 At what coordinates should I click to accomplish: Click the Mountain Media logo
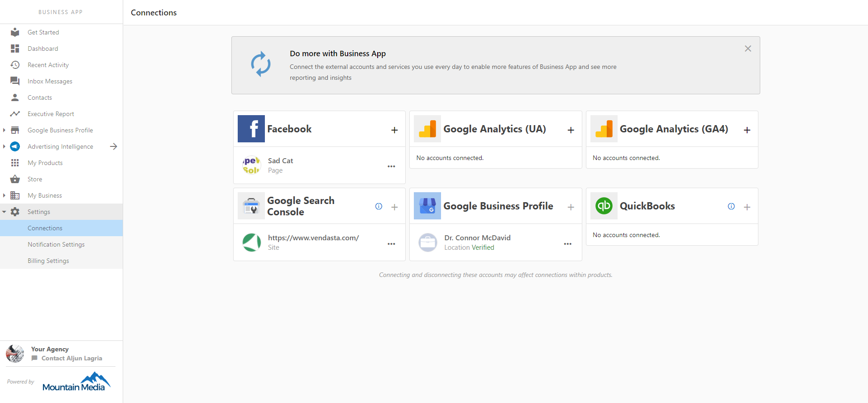point(76,382)
